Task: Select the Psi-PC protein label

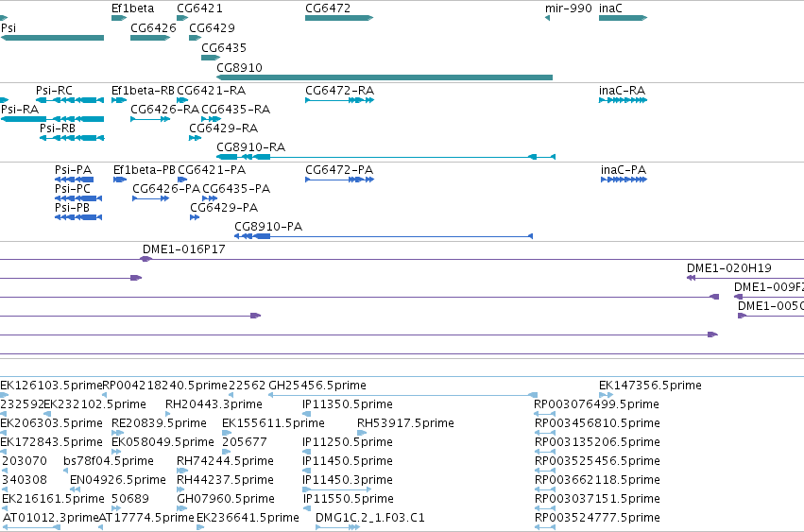Action: [73, 188]
